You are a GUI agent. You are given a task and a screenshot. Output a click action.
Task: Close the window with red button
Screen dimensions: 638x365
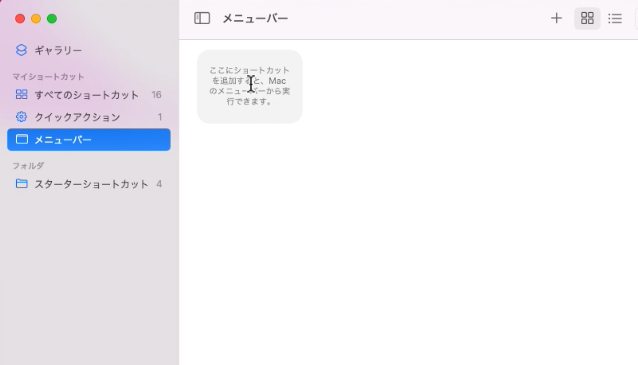20,19
